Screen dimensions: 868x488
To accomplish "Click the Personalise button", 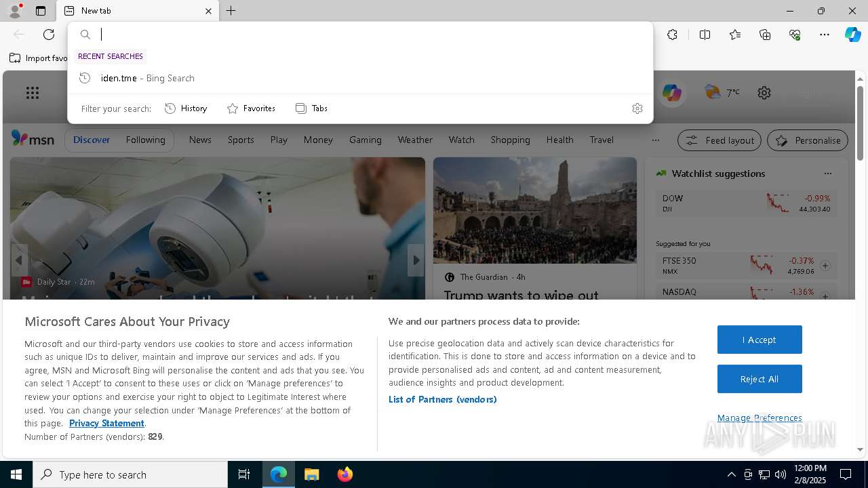I will tap(807, 140).
